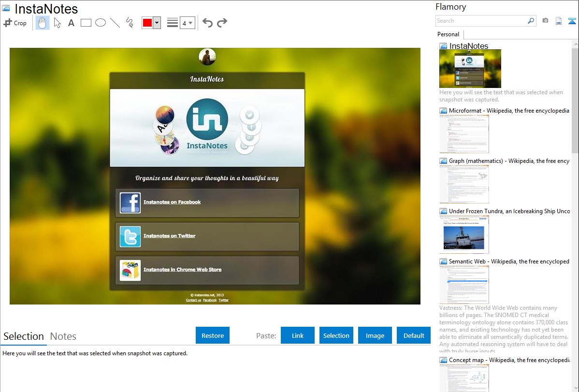Pick the ellipse shape tool
The image size is (579, 392).
(101, 23)
